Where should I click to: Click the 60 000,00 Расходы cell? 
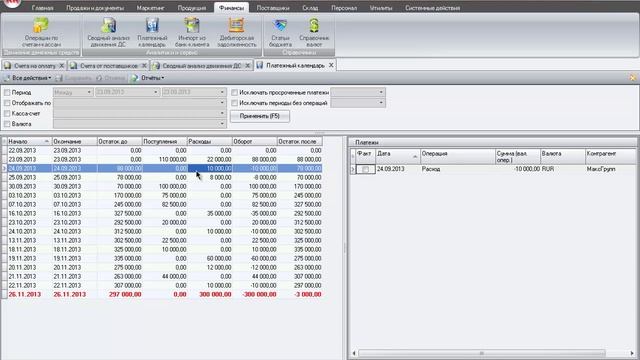click(209, 258)
